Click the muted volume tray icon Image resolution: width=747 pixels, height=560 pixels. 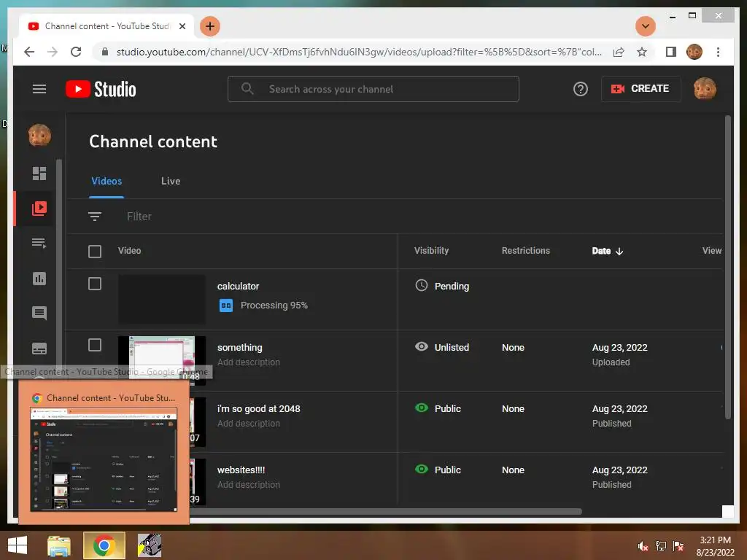click(x=643, y=546)
